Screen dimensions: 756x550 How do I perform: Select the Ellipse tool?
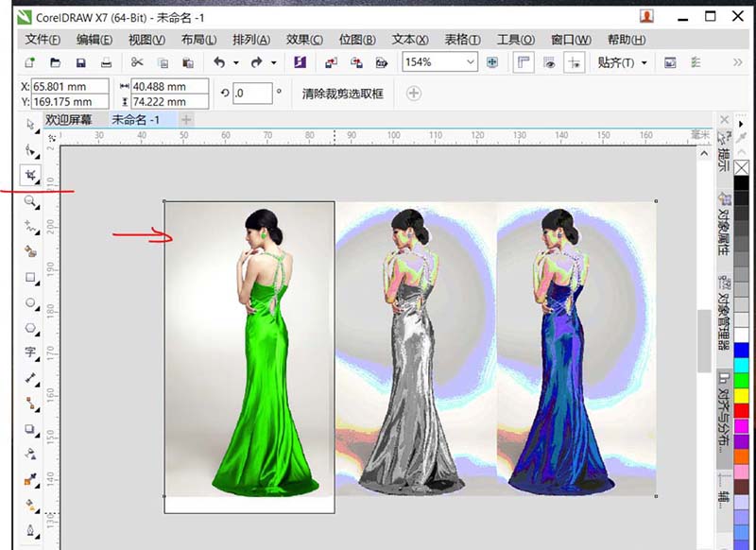point(29,302)
